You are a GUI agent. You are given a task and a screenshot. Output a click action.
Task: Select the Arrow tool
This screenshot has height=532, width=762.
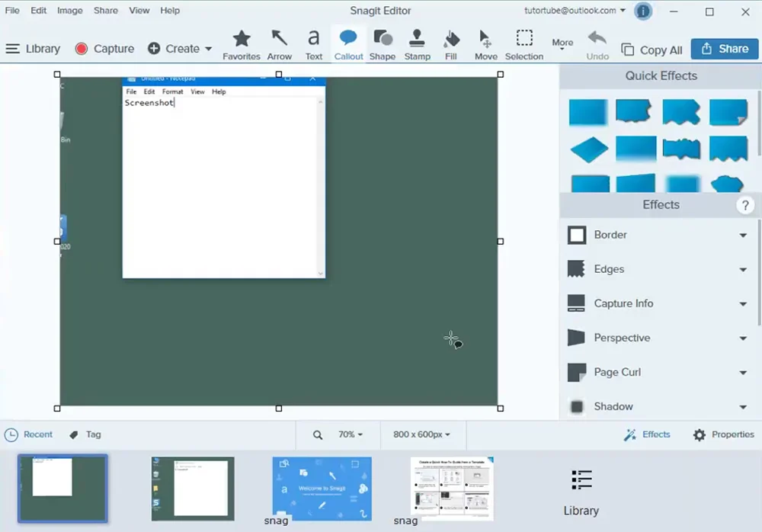coord(280,44)
